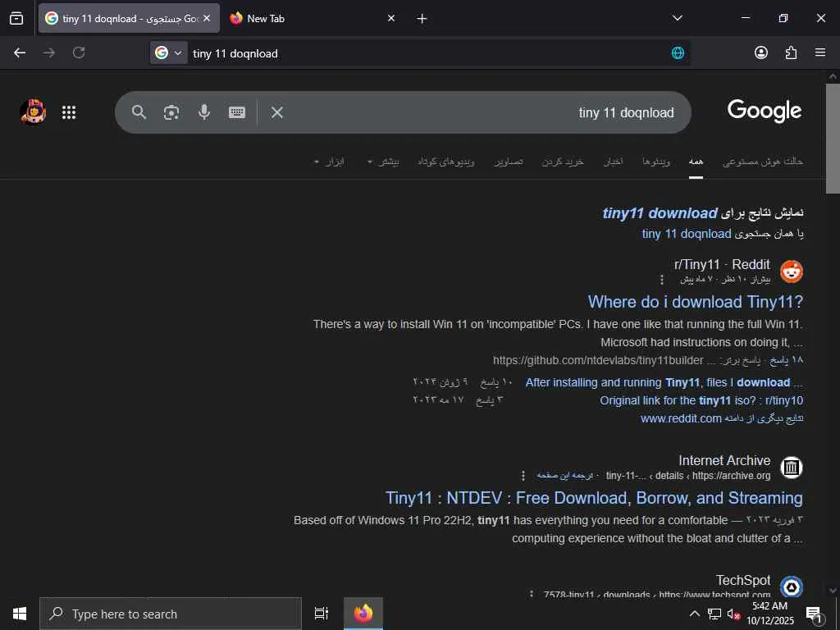Click the Reddit site icon

click(x=792, y=272)
